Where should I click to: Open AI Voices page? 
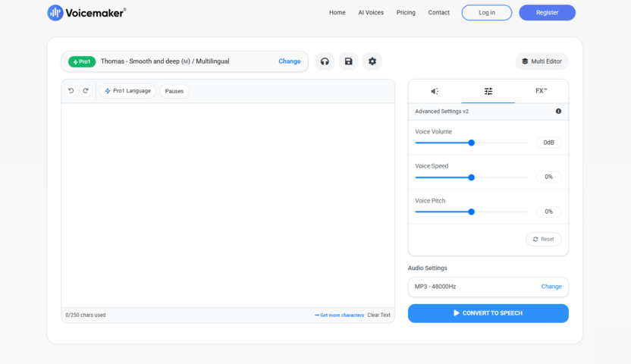[x=371, y=12]
